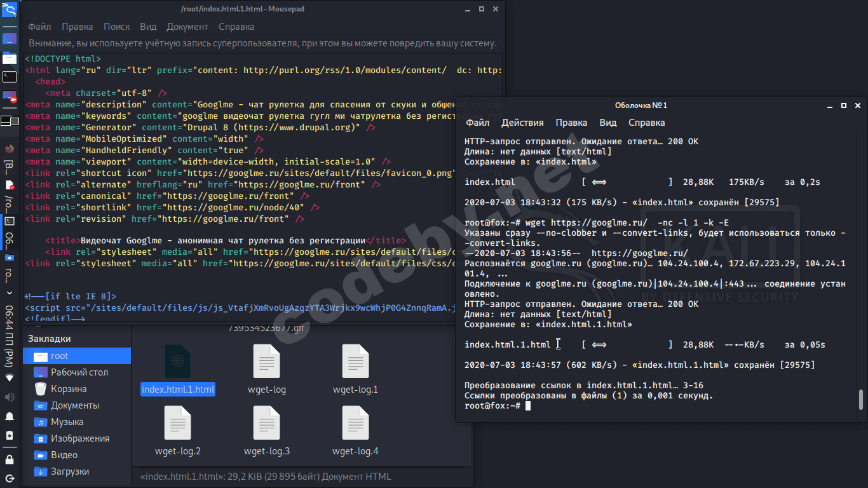Open the Поиск menu in Mousepad
The image size is (868, 488).
coord(117,27)
